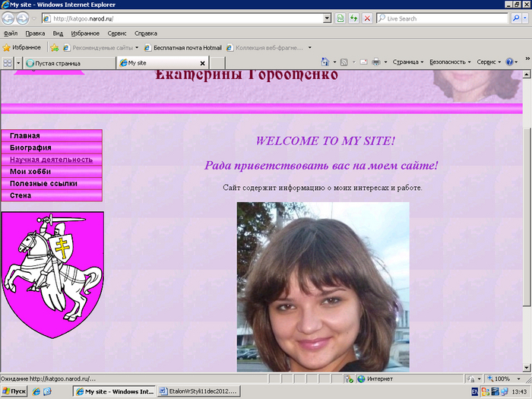Expand Рекомендуемые сайты dropdown arrow
This screenshot has height=399, width=532.
pos(137,47)
